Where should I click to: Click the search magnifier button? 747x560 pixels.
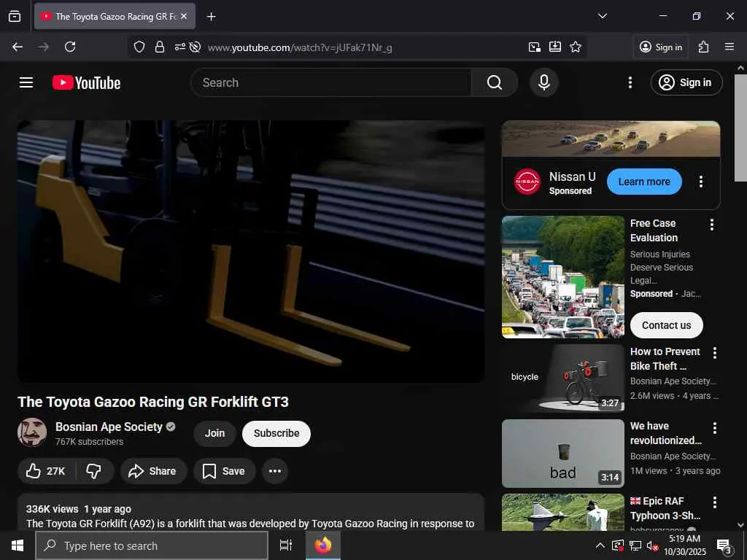coord(494,82)
